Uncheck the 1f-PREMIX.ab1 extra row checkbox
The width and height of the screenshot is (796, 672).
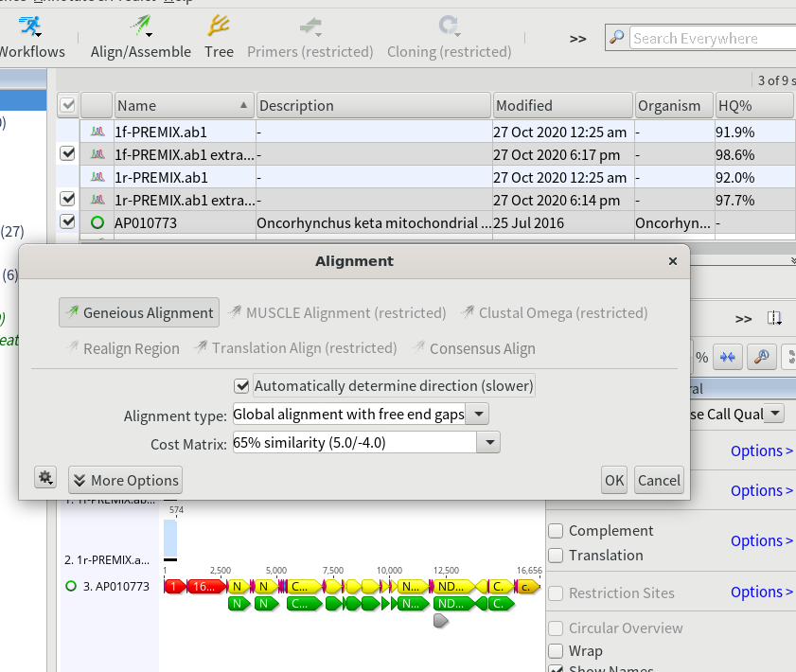point(67,153)
